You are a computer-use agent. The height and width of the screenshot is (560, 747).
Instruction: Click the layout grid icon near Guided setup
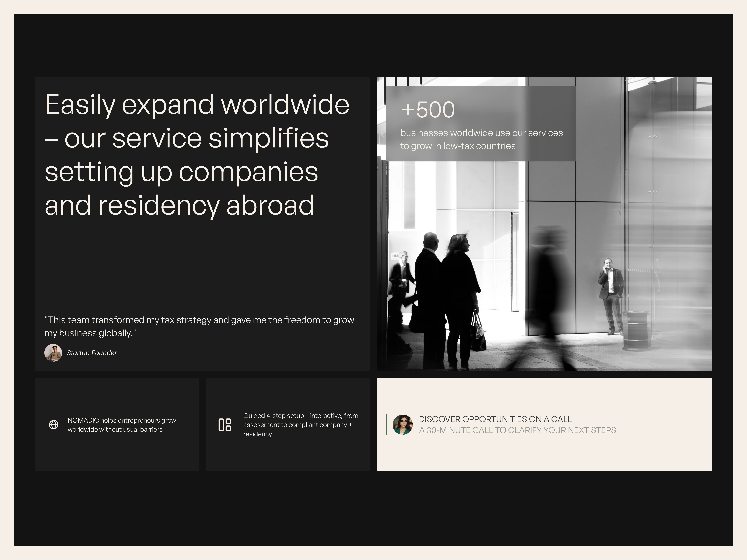tap(225, 425)
